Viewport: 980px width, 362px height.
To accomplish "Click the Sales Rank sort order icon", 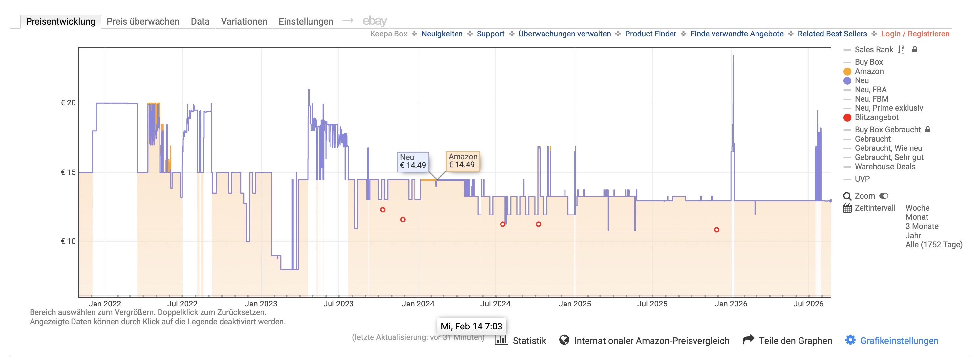I will pos(901,50).
